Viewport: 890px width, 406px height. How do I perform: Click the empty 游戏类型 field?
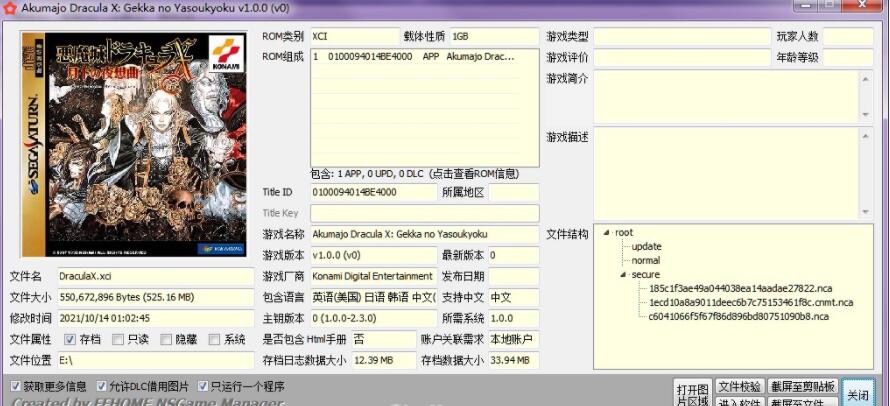(x=682, y=36)
